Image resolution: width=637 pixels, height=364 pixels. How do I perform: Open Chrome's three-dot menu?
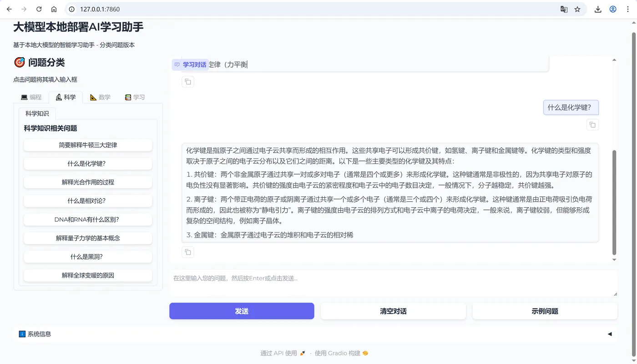point(628,9)
